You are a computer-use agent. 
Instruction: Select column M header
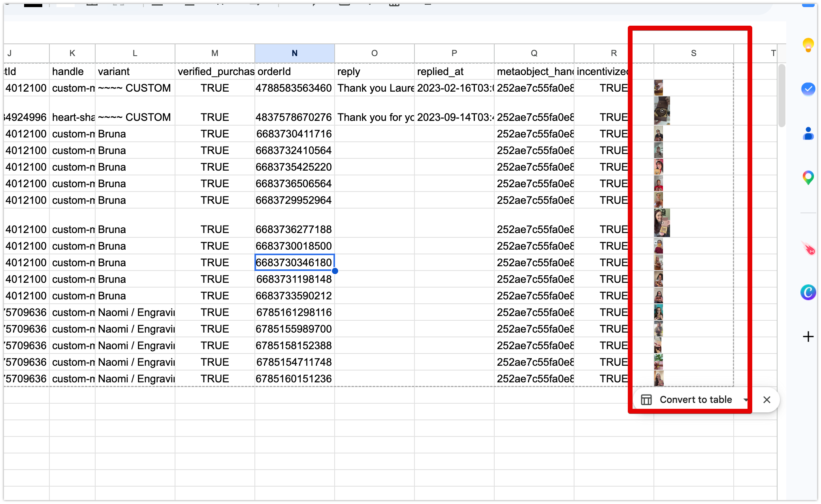215,53
